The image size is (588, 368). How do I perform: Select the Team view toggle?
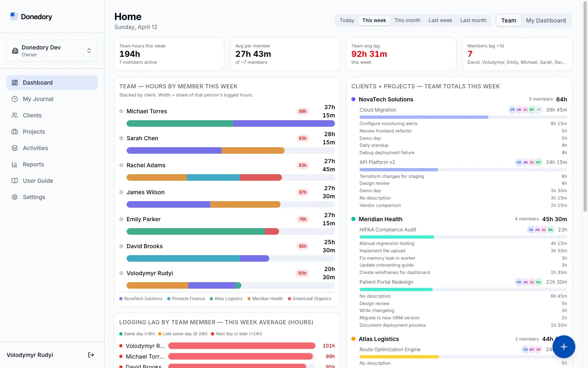tap(508, 20)
